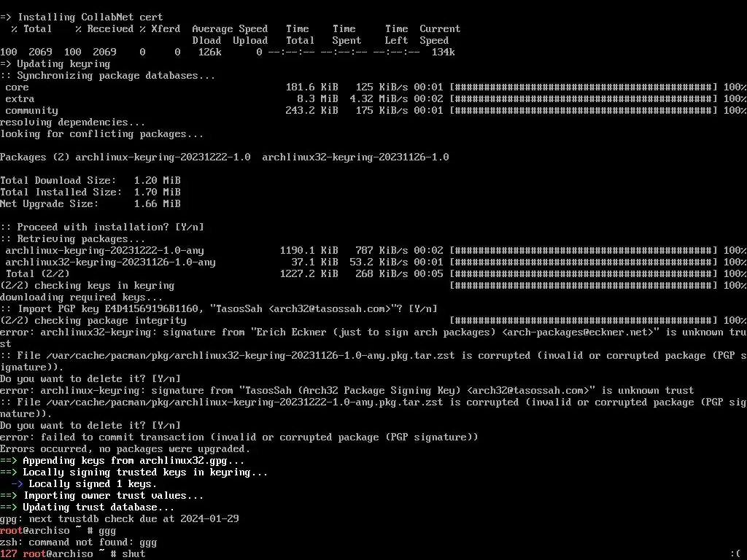Click the "failed to commit transaction" error line
This screenshot has height=560, width=747.
click(x=239, y=437)
